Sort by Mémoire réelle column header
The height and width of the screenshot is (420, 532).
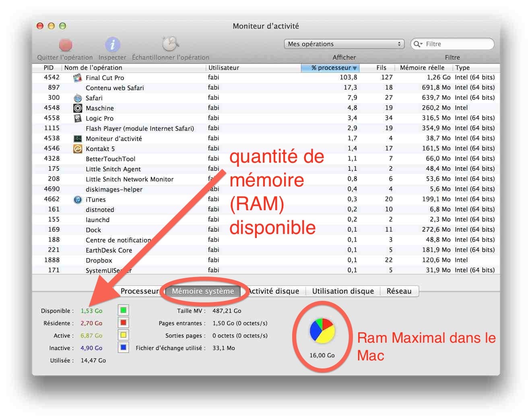click(424, 68)
